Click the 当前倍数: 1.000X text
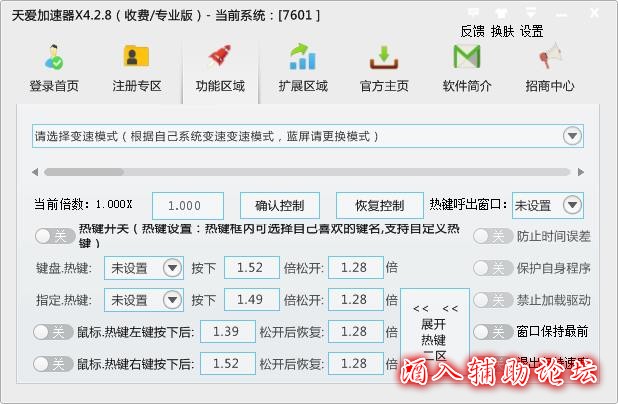This screenshot has height=404, width=618. (x=83, y=204)
